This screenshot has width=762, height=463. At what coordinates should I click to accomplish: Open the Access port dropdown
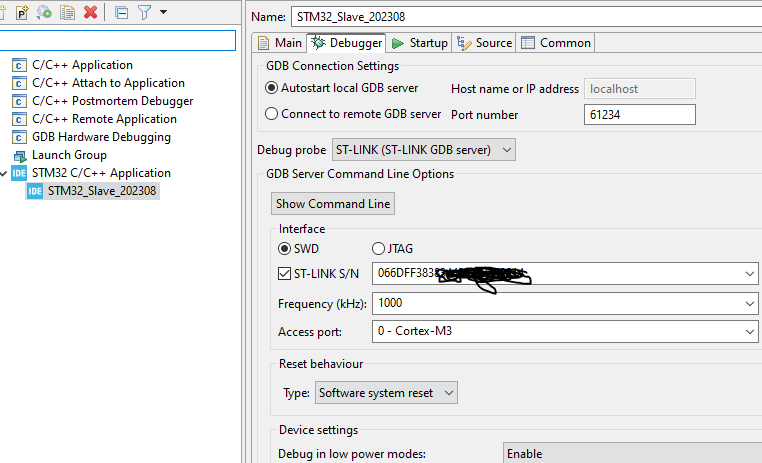(749, 332)
